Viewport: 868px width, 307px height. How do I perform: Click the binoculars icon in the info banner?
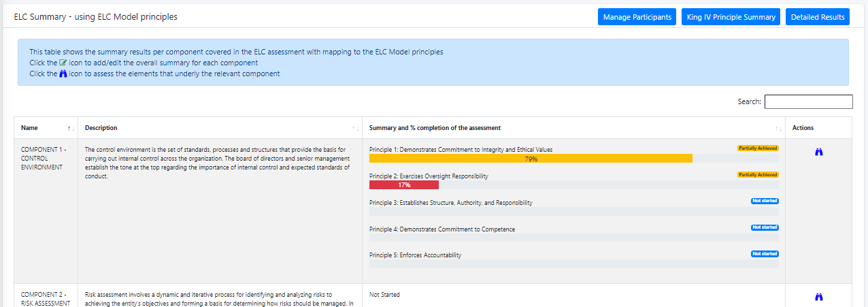click(x=63, y=74)
